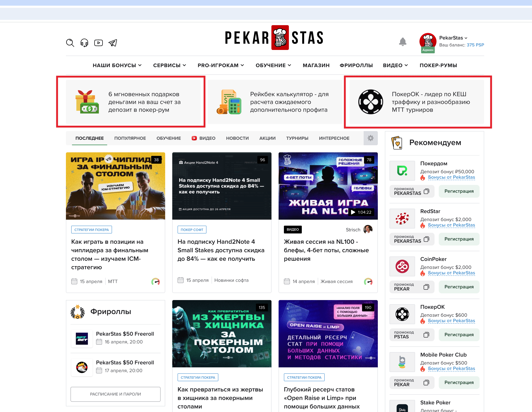Click РАСПИСАНИЕ И ПАРОЛИ button
This screenshot has width=532, height=412.
(x=116, y=394)
